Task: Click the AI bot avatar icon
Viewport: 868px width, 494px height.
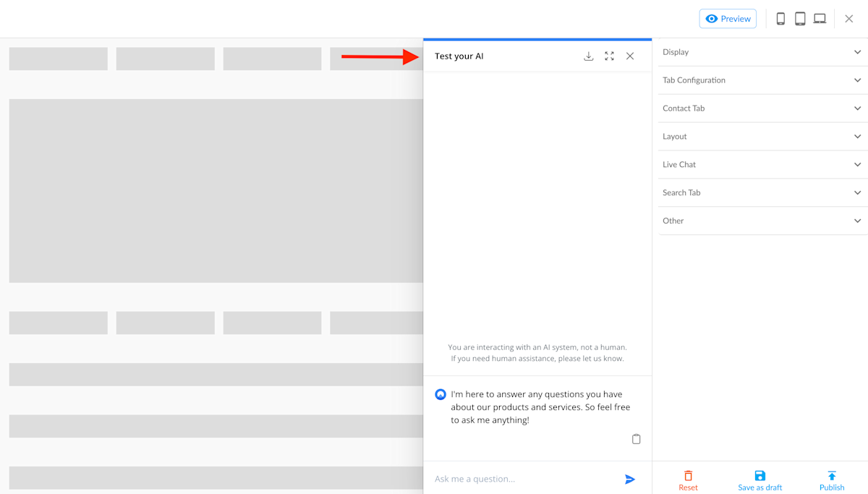Action: click(x=440, y=394)
